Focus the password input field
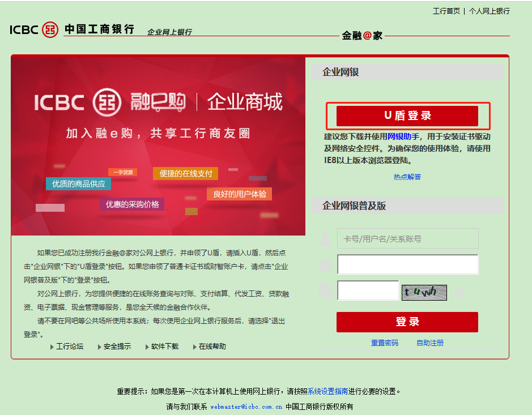Image resolution: width=532 pixels, height=415 pixels. (408, 264)
